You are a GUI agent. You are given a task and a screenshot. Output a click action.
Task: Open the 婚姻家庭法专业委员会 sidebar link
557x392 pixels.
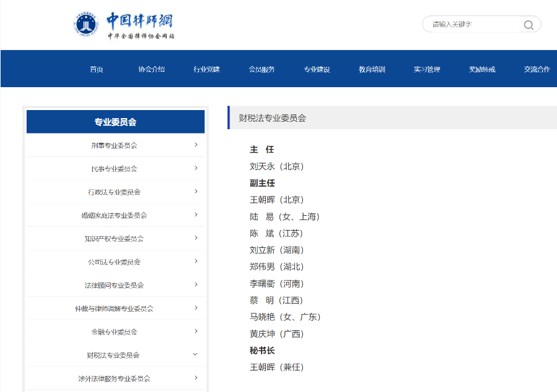tap(114, 215)
